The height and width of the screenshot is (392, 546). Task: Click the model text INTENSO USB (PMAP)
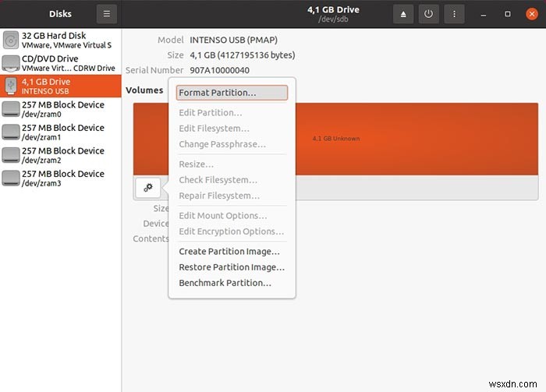233,40
